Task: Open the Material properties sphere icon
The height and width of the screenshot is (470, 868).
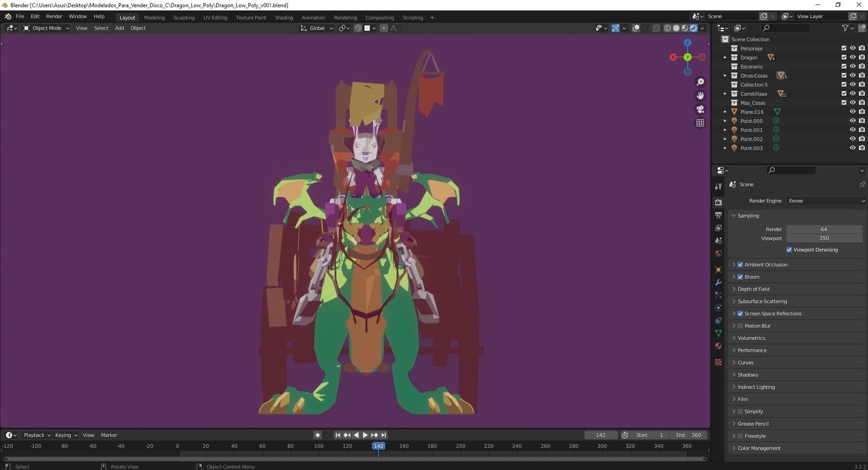Action: pos(718,346)
